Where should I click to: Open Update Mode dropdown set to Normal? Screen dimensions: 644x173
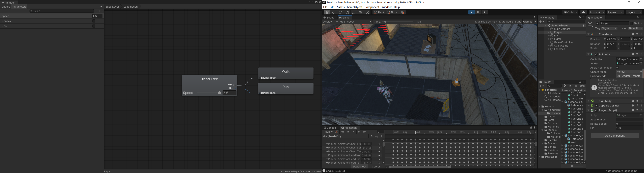(x=629, y=72)
